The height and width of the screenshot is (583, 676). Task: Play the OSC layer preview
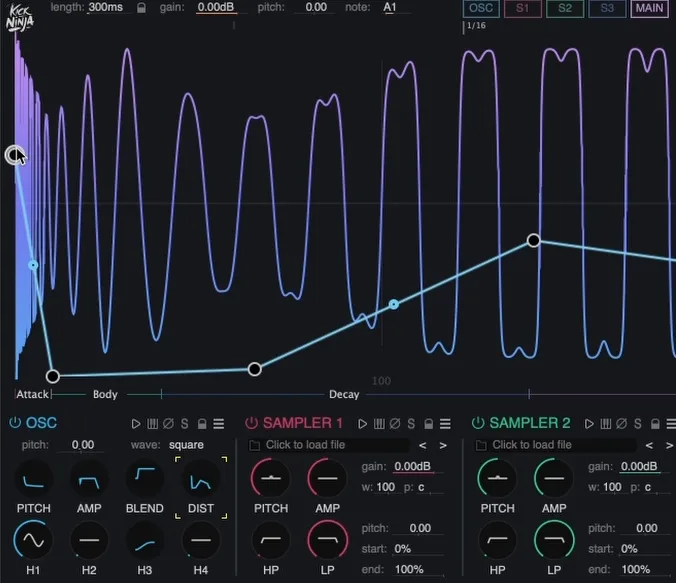point(136,424)
